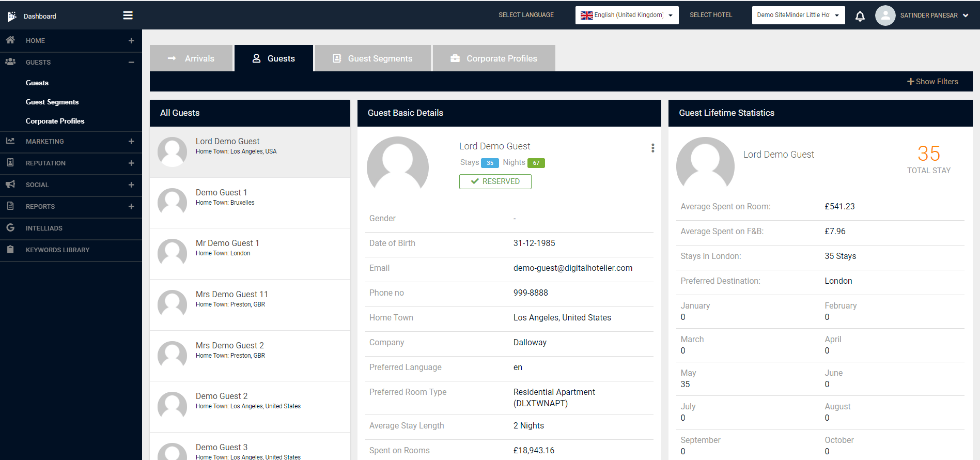Click the Reserved status button
The width and height of the screenshot is (980, 460).
(495, 181)
